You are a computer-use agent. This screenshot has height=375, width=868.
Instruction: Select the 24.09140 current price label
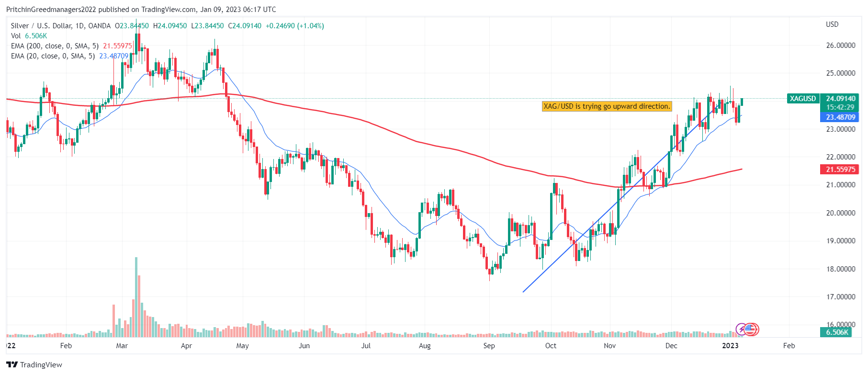[x=841, y=99]
